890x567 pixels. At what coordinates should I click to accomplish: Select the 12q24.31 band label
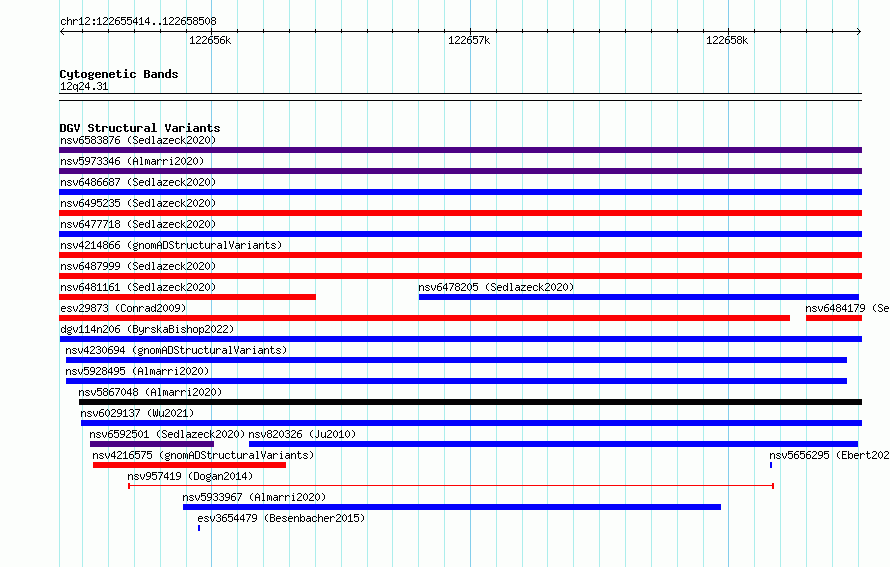tap(84, 86)
